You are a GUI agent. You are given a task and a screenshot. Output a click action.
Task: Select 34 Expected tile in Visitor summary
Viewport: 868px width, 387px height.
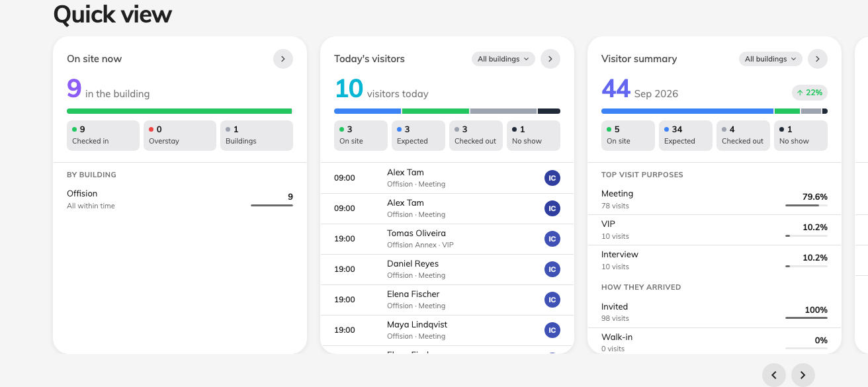coord(685,135)
